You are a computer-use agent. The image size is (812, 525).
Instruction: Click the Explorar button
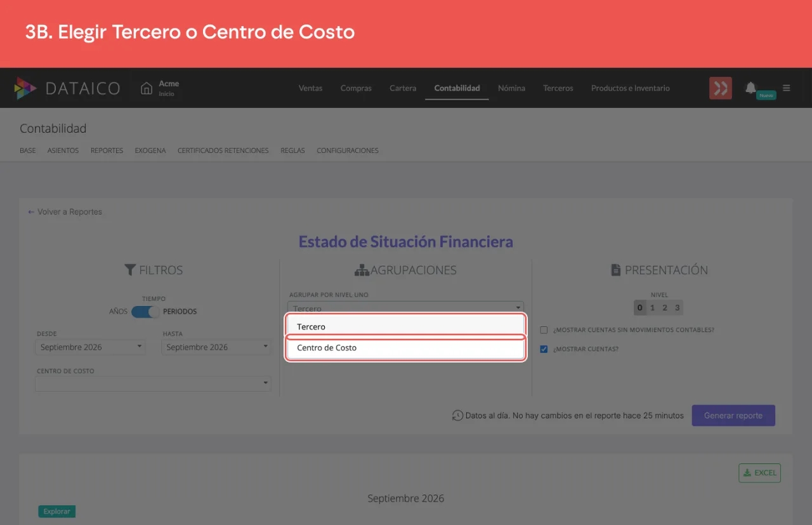point(57,511)
